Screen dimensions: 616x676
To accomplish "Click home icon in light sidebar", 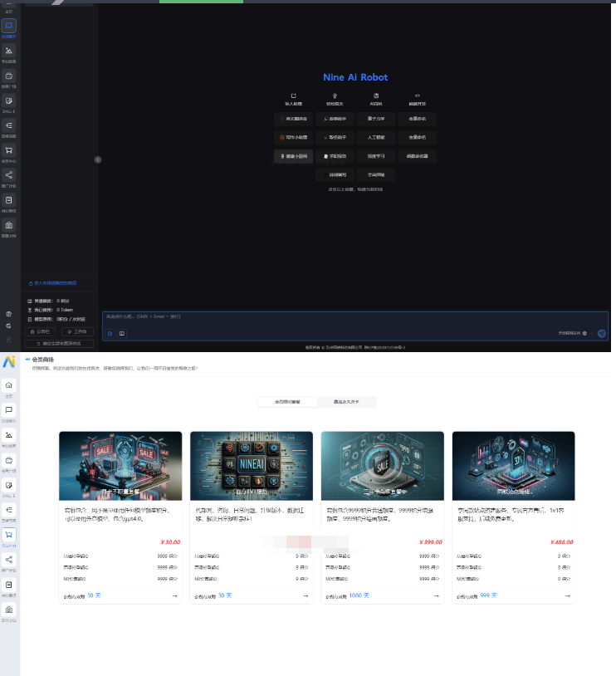I will tap(8, 385).
